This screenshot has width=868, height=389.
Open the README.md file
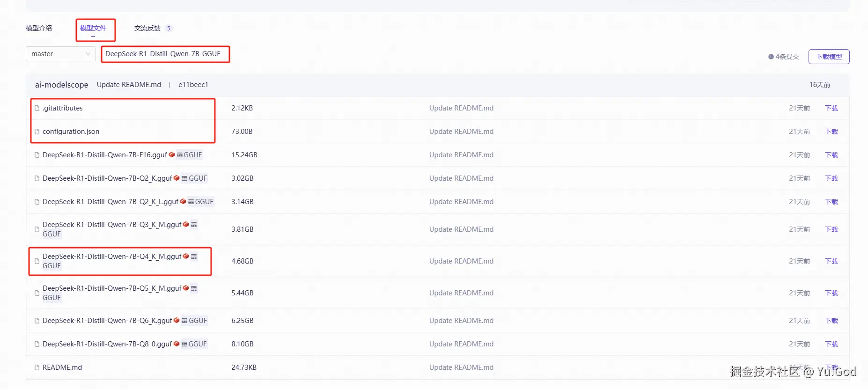[x=62, y=367]
